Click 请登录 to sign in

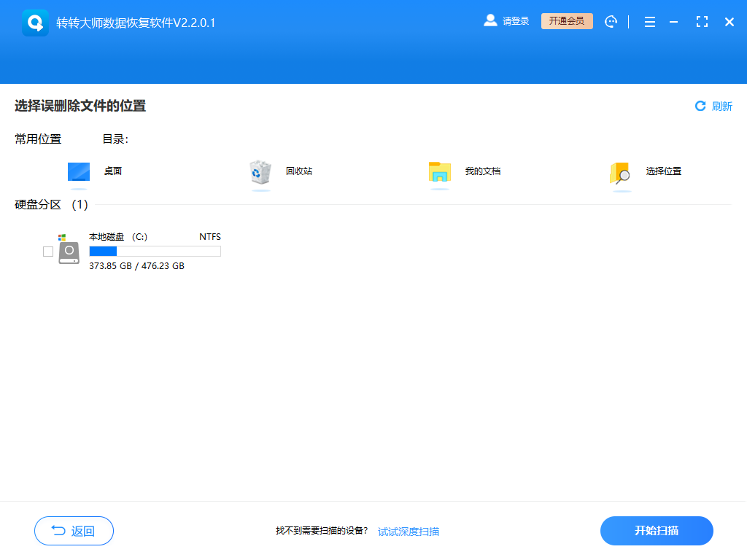coord(515,20)
